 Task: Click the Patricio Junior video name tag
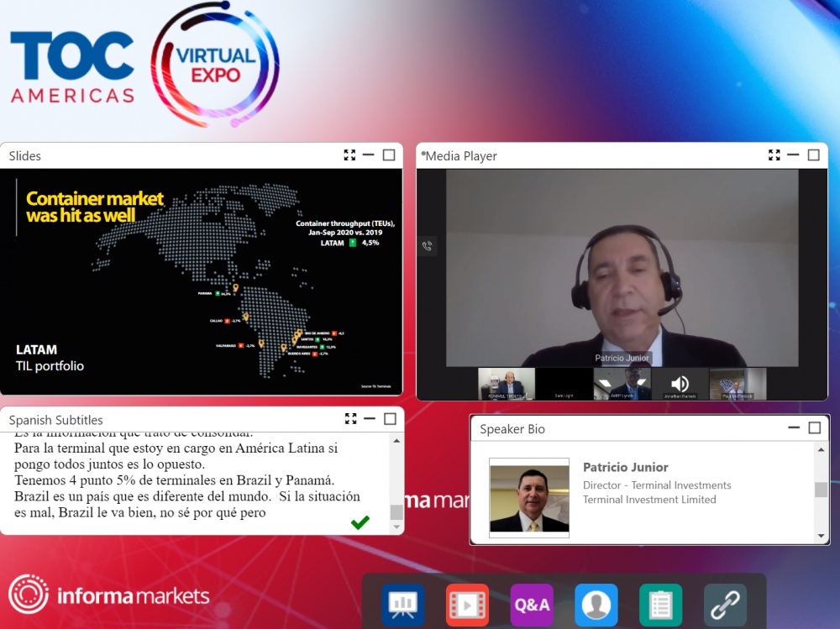click(x=622, y=358)
